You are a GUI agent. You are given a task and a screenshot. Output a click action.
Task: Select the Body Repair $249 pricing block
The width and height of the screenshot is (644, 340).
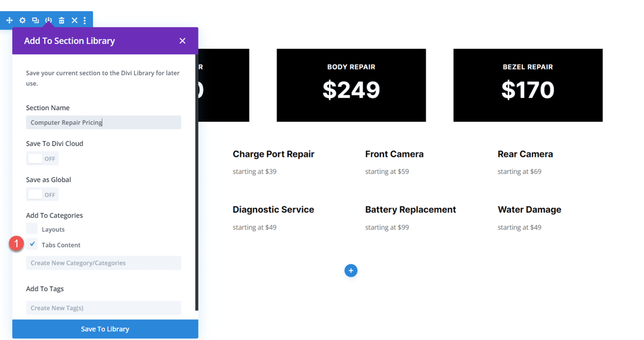click(x=351, y=85)
